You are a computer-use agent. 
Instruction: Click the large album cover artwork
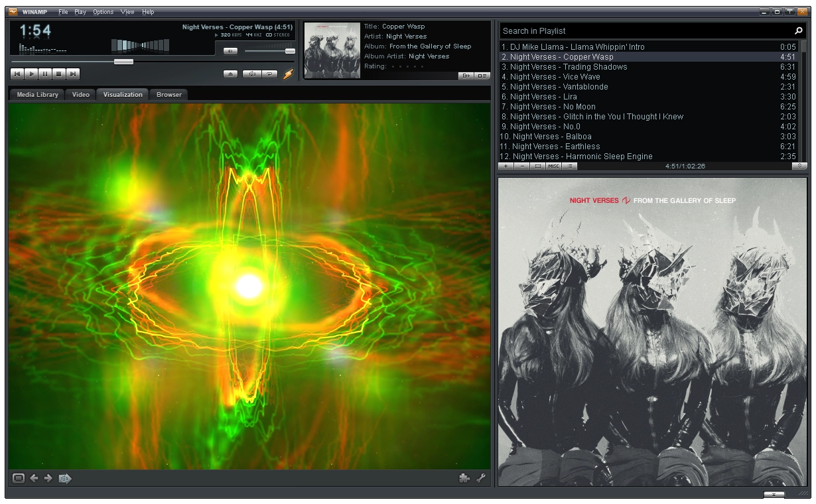[x=652, y=332]
